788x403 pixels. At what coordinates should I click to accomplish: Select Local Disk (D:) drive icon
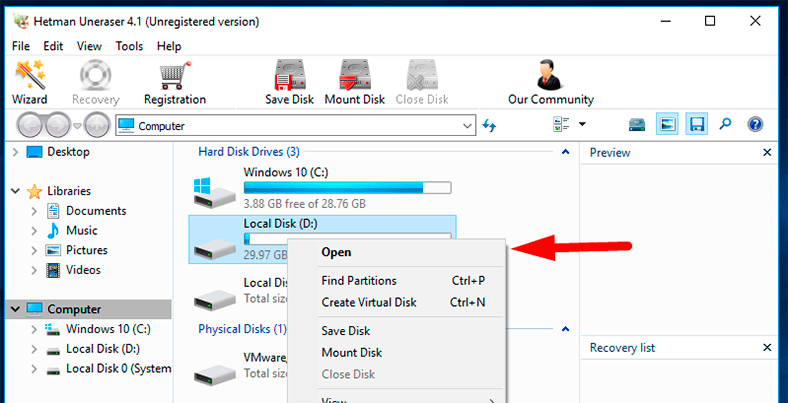214,248
